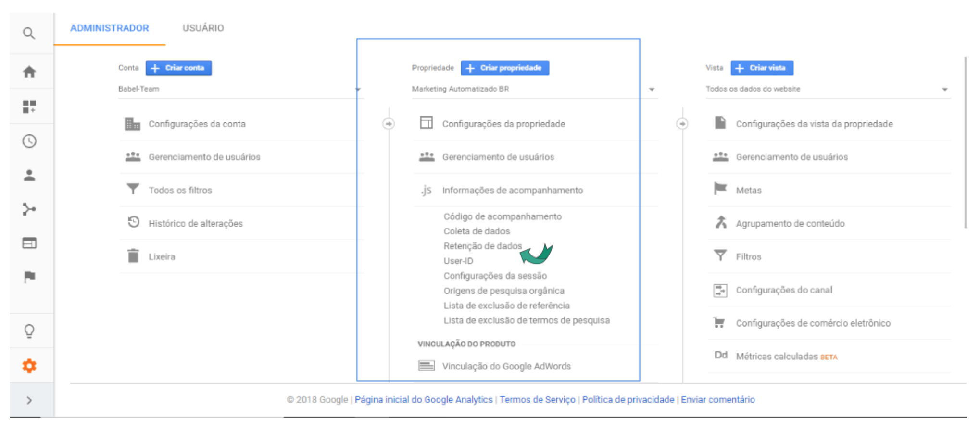Screen dimensions: 980x433
Task: Click the vertical scrollbar on the right
Action: tap(965, 142)
